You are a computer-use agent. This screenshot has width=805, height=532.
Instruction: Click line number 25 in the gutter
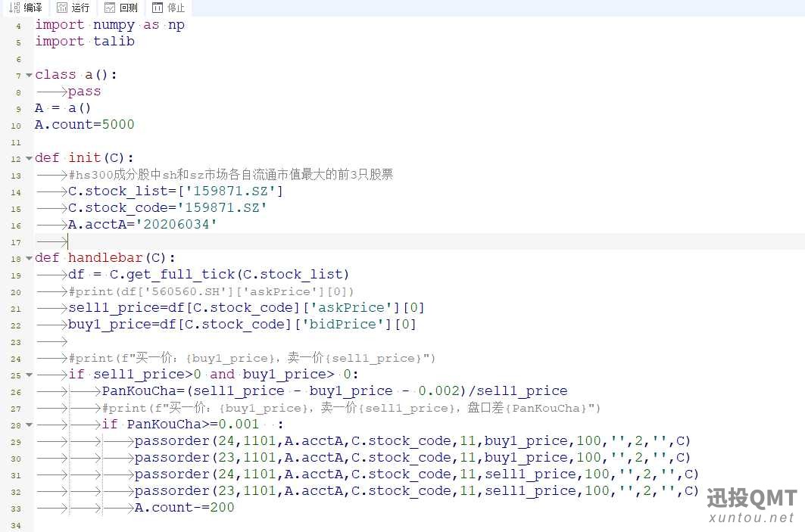click(x=16, y=375)
